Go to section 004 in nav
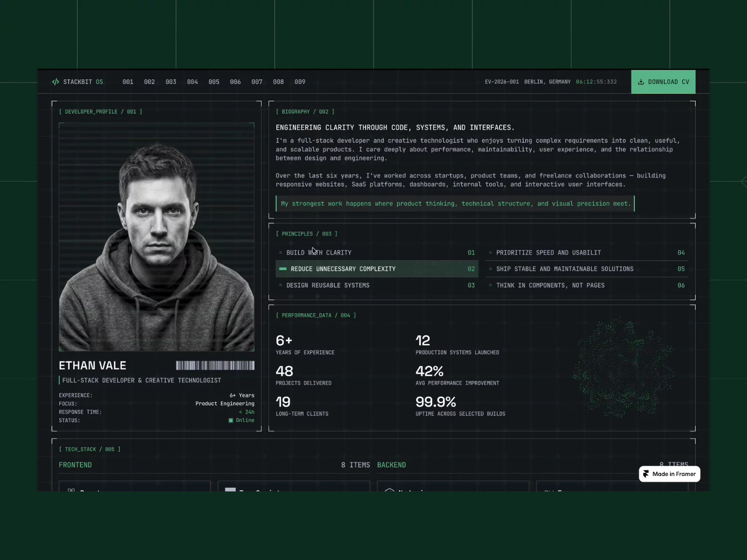Image resolution: width=747 pixels, height=560 pixels. (192, 82)
